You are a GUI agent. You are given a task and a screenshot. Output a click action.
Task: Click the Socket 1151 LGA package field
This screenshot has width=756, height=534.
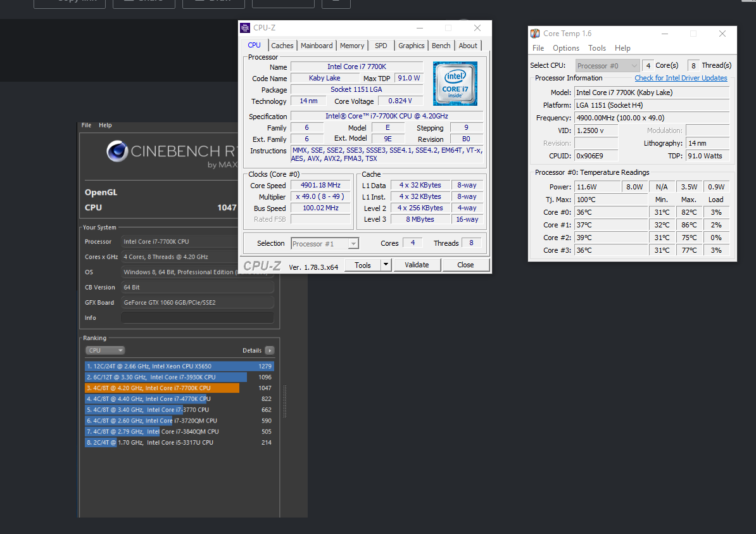tap(356, 90)
